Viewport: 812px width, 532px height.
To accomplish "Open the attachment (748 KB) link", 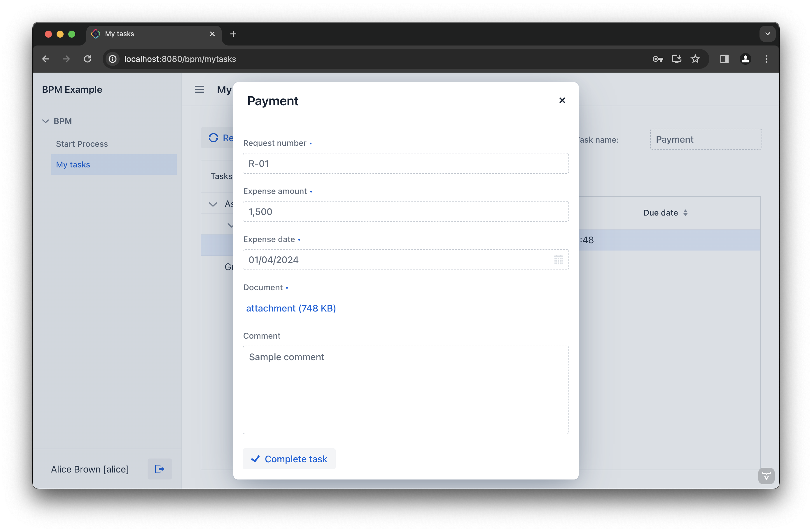I will [x=291, y=308].
